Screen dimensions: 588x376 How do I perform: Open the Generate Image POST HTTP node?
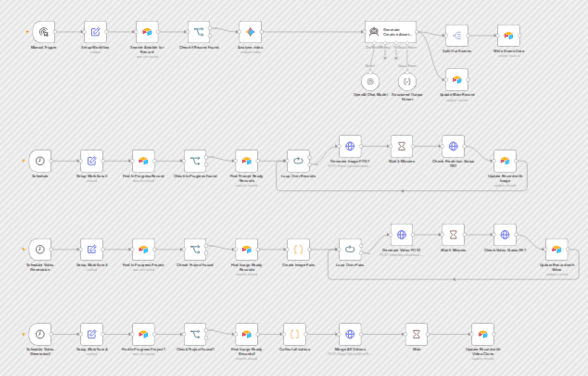(350, 146)
